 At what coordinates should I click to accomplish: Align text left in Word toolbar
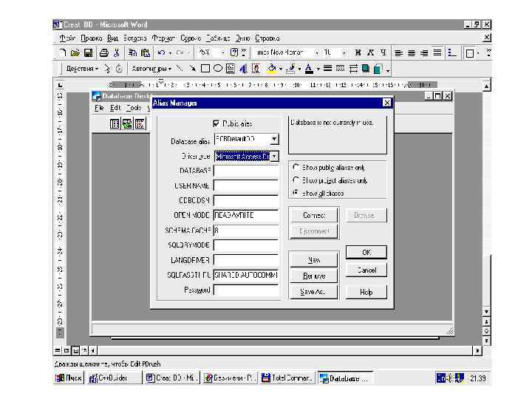399,53
